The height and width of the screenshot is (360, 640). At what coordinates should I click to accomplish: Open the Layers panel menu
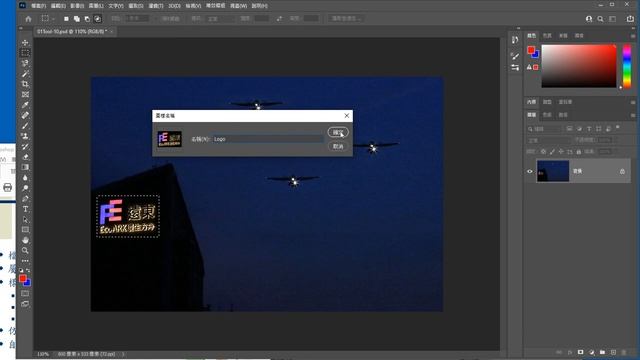(x=633, y=115)
